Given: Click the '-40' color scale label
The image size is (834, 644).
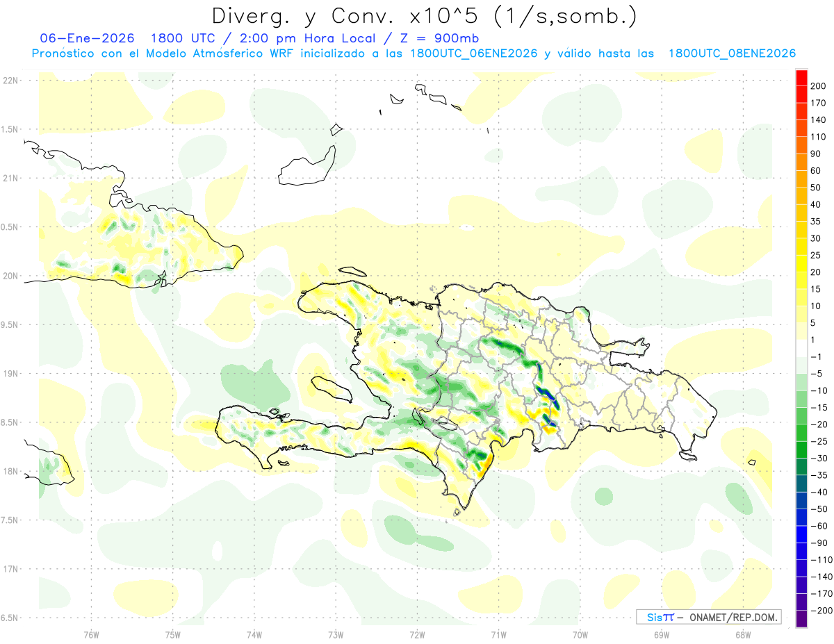Looking at the screenshot, I should [820, 492].
